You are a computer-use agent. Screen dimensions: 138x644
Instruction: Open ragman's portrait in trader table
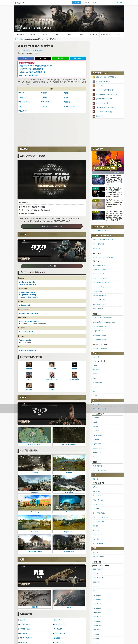pyautogui.click(x=29, y=385)
